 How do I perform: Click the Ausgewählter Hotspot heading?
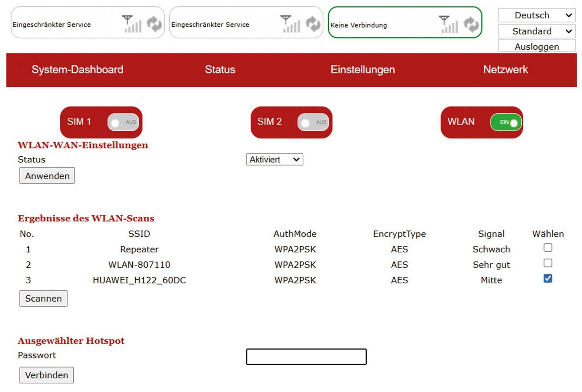click(x=71, y=341)
